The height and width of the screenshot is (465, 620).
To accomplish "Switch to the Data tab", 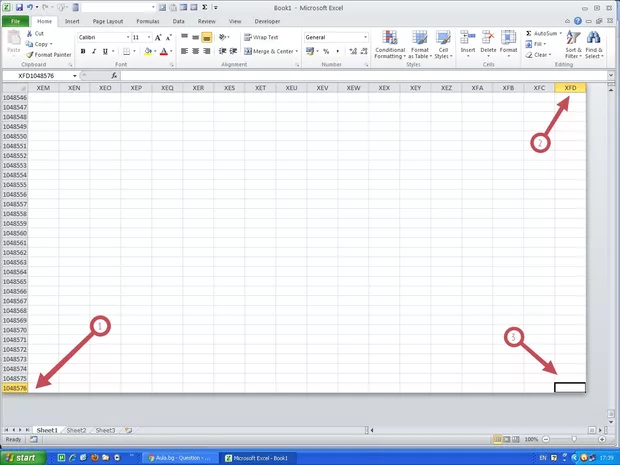I will [178, 21].
